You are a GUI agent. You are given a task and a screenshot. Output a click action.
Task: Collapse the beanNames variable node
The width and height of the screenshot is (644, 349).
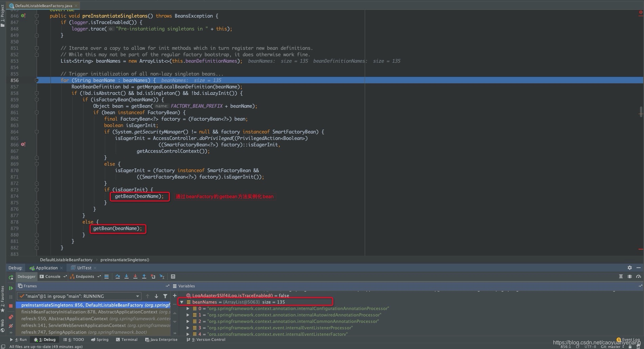182,302
